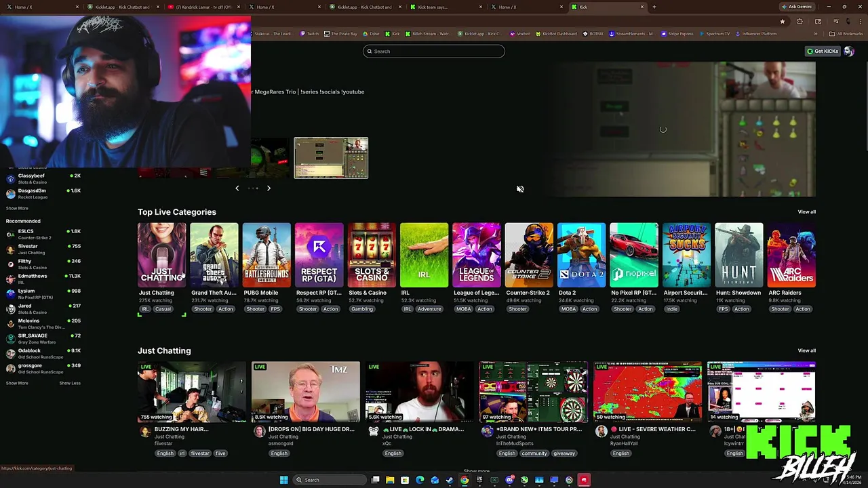Go to previous featured stream arrow
The width and height of the screenshot is (868, 488).
[x=237, y=188]
